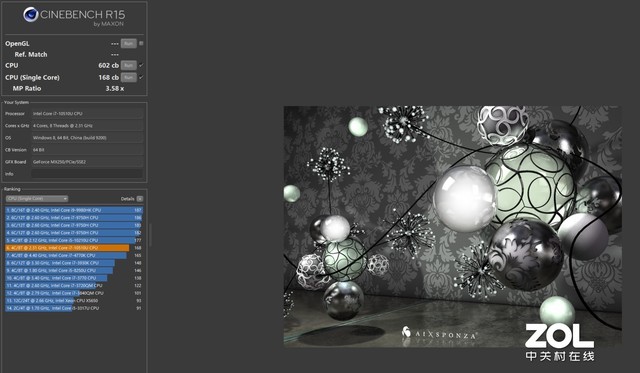Select ranking entry 14, Core i5-3317U

[x=74, y=308]
